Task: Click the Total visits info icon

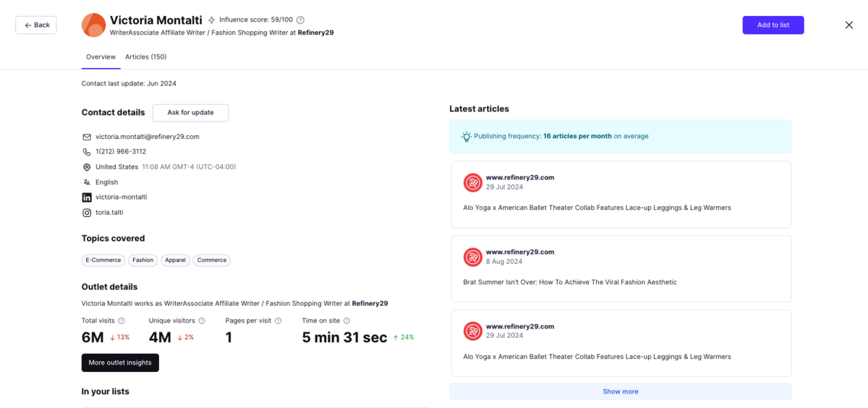Action: click(122, 320)
